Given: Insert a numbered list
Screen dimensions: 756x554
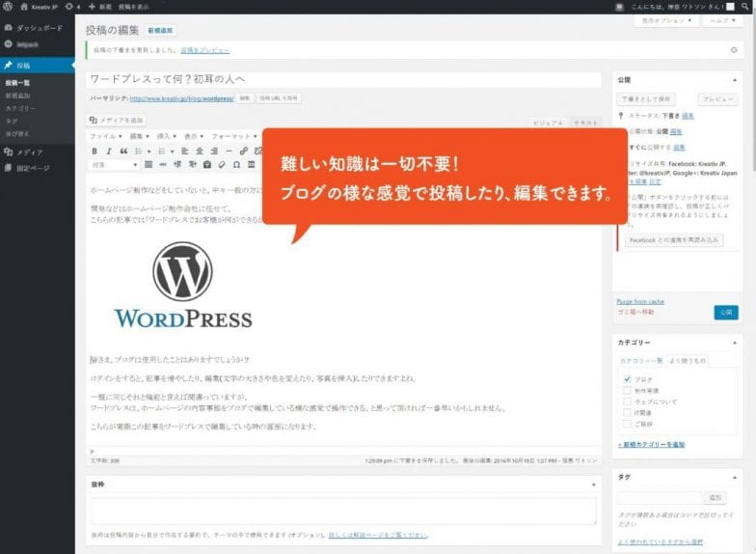Looking at the screenshot, I should (162, 151).
